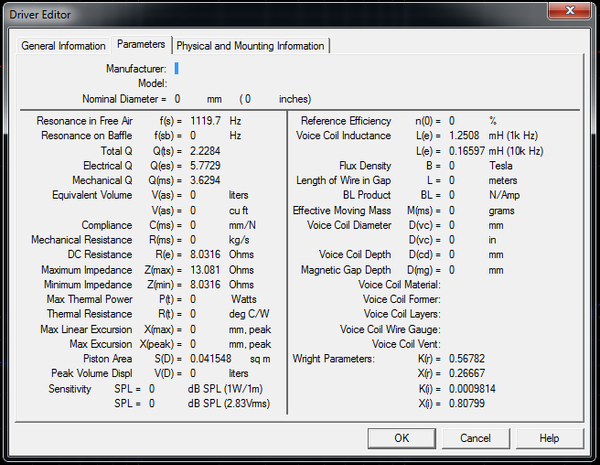Click the 'Effective Moving Mass' label
The width and height of the screenshot is (600, 465).
(x=342, y=210)
